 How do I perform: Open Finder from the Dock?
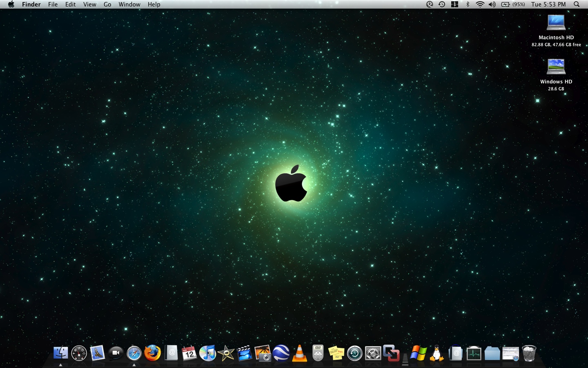pos(61,353)
